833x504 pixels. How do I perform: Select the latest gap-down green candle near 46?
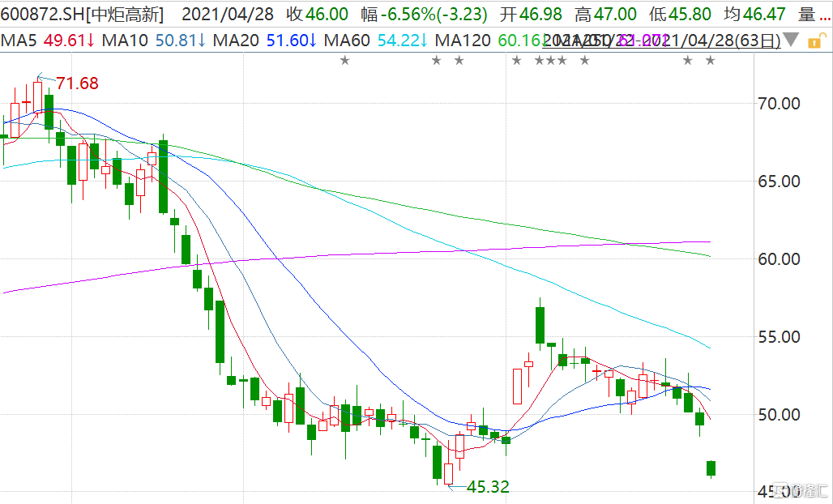[x=711, y=468]
